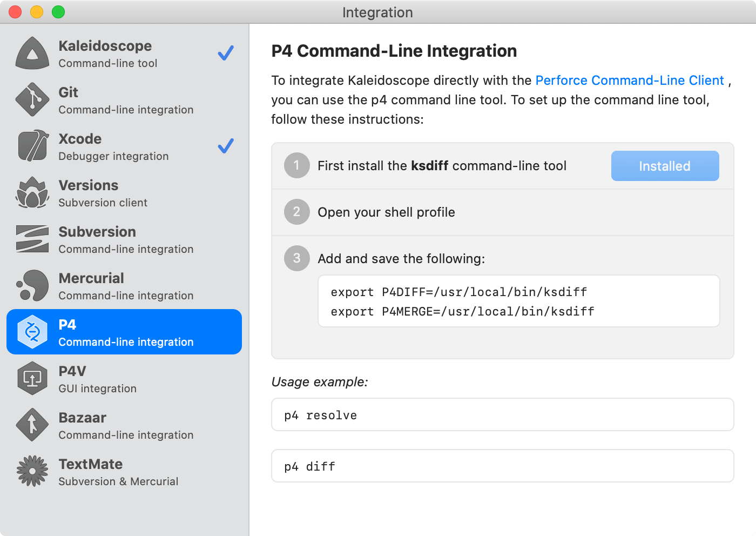This screenshot has width=756, height=536.
Task: Click the TextMate flower icon
Action: pos(32,472)
